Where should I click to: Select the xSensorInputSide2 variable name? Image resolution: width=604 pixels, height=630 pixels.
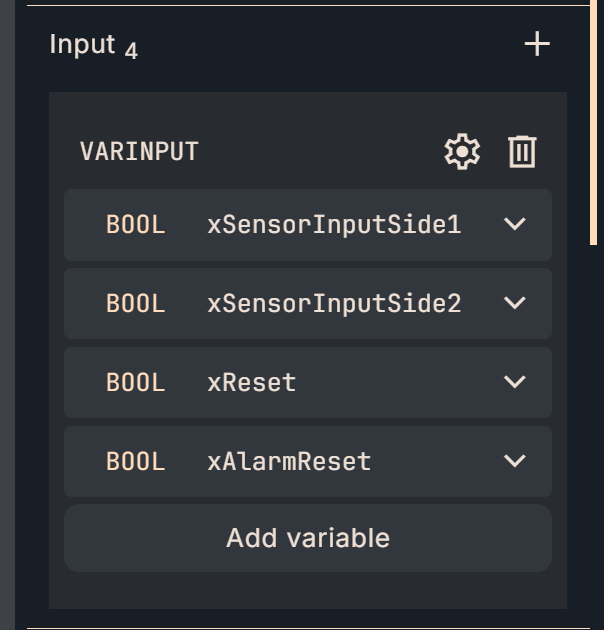coord(334,303)
